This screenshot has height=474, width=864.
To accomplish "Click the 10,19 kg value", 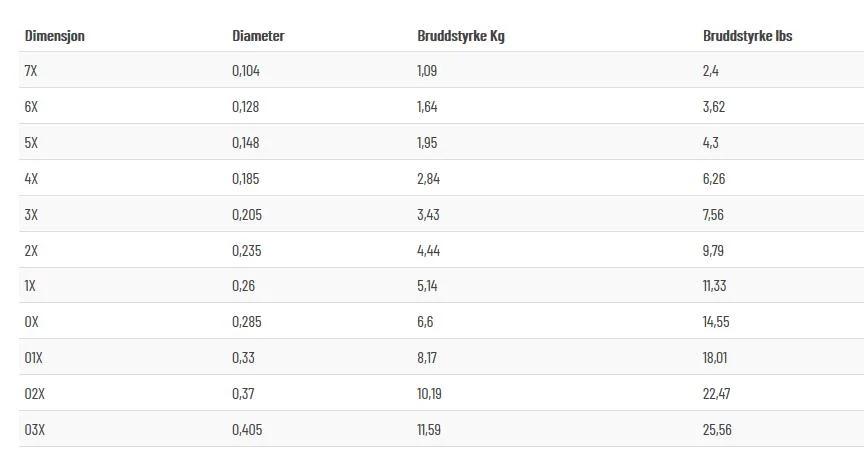I will pyautogui.click(x=429, y=394).
